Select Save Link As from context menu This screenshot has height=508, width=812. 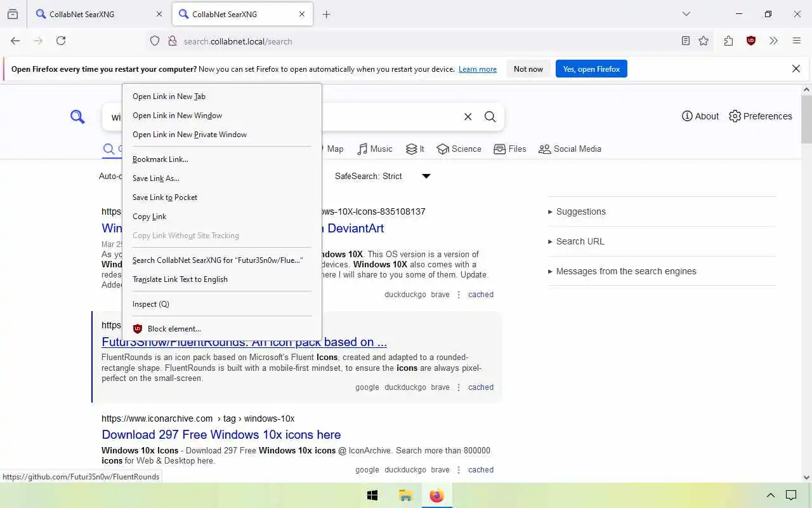222,178
